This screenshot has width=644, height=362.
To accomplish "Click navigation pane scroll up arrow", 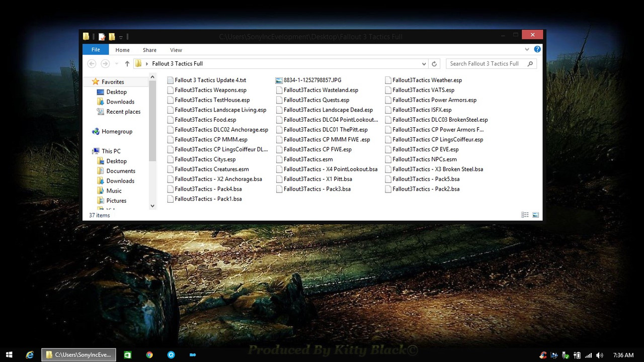I will 152,77.
